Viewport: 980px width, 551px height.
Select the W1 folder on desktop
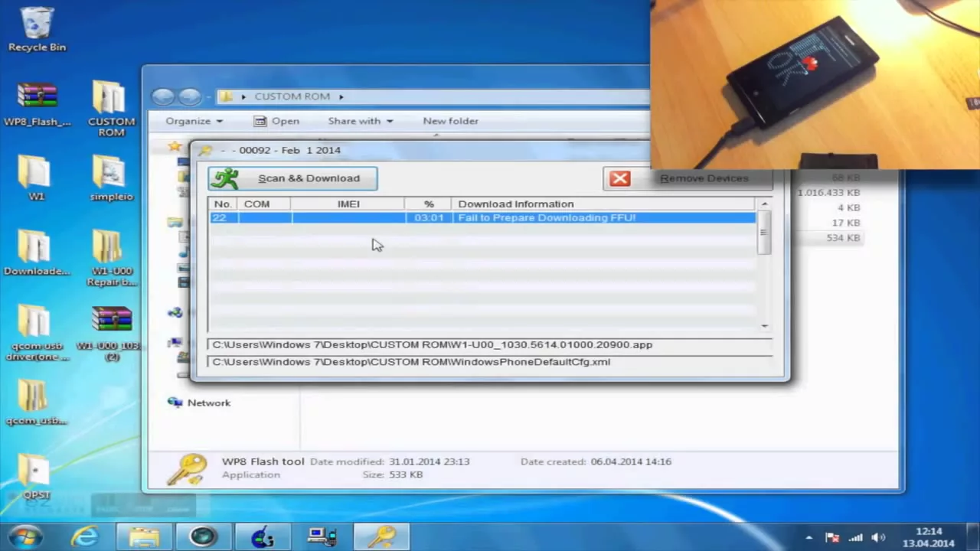36,178
